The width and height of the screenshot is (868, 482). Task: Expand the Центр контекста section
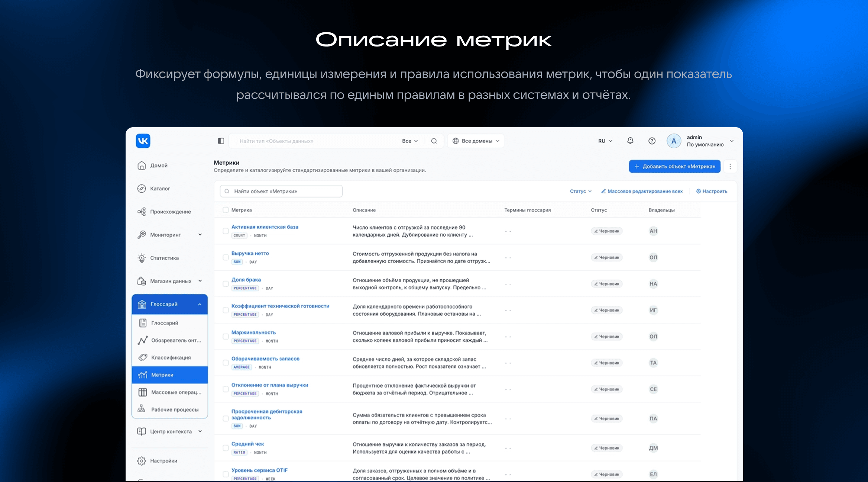pyautogui.click(x=200, y=431)
